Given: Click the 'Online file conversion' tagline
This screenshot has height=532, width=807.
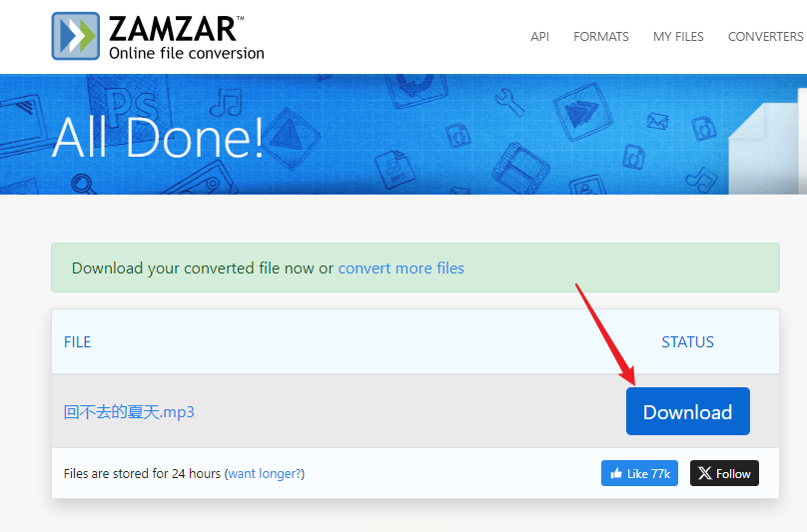Looking at the screenshot, I should point(186,53).
